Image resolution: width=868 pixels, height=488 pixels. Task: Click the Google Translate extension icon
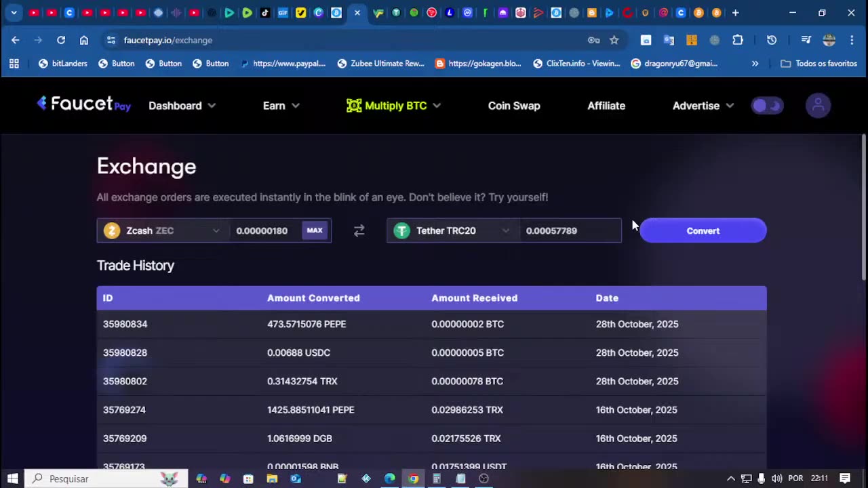click(669, 40)
